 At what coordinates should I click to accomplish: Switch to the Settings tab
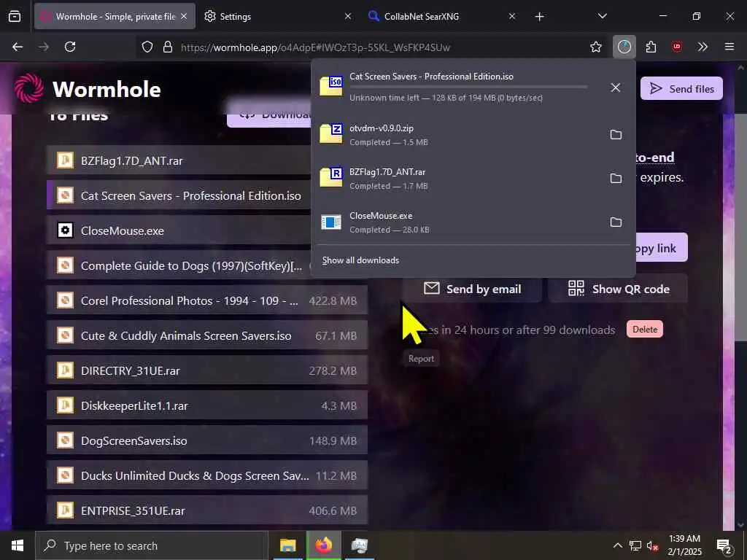277,16
